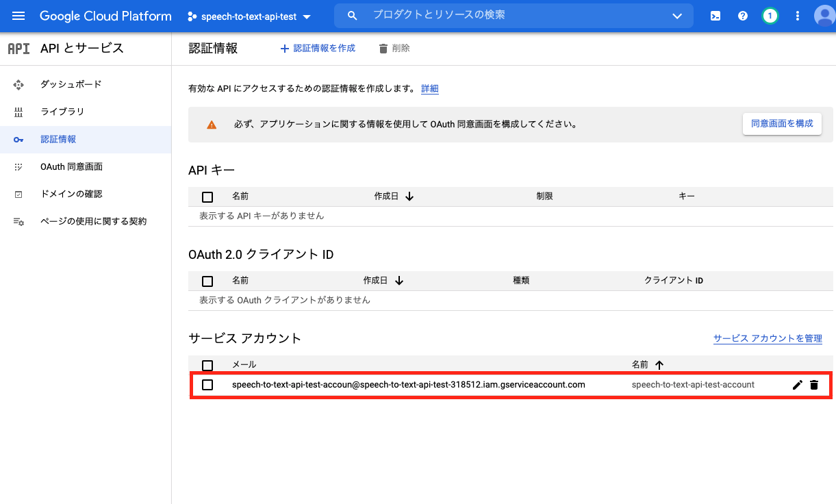This screenshot has width=836, height=504.
Task: Open the help question mark icon
Action: pos(742,16)
